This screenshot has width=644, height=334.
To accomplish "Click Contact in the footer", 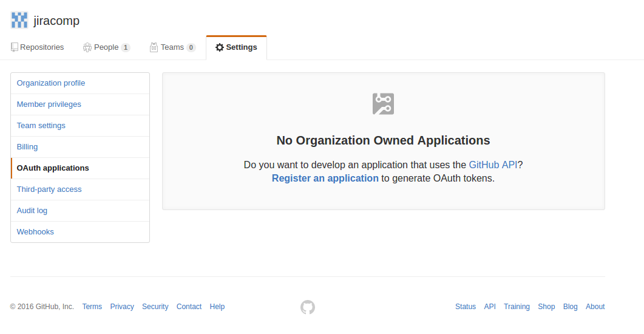I will [189, 307].
